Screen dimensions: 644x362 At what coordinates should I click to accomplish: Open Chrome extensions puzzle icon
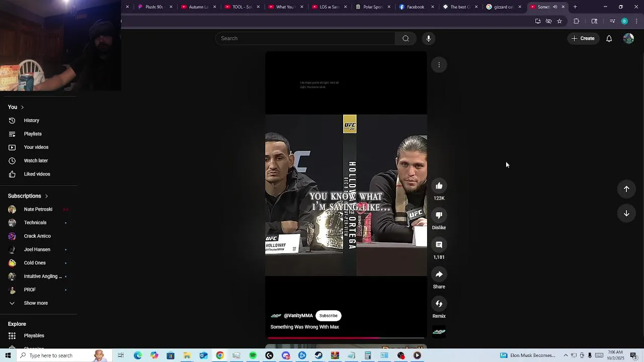(x=577, y=21)
